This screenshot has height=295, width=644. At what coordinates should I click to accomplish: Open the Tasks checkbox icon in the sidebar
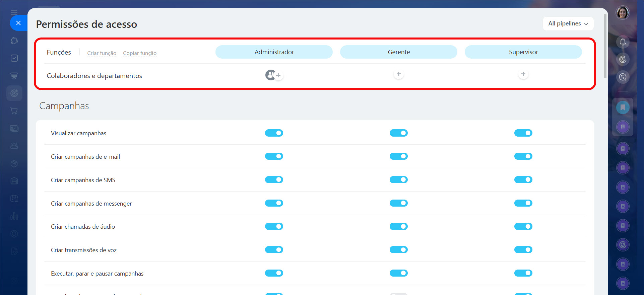click(14, 58)
